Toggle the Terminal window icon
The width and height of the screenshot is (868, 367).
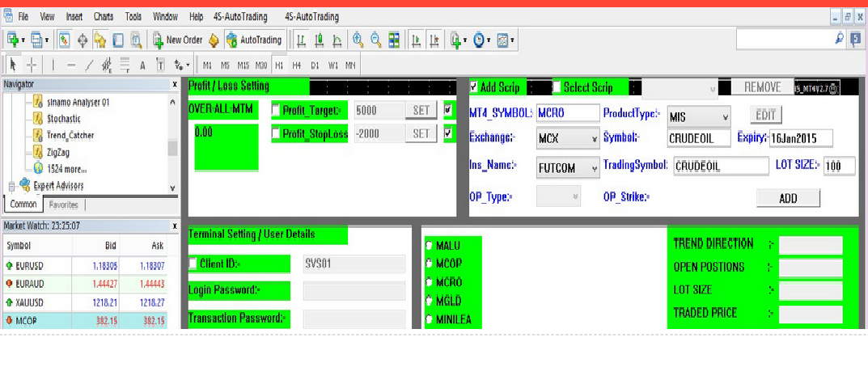[118, 40]
